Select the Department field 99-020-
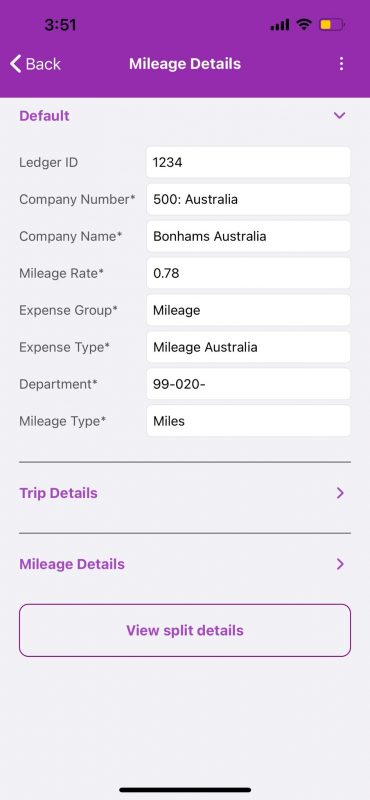Viewport: 370px width, 800px height. 248,384
